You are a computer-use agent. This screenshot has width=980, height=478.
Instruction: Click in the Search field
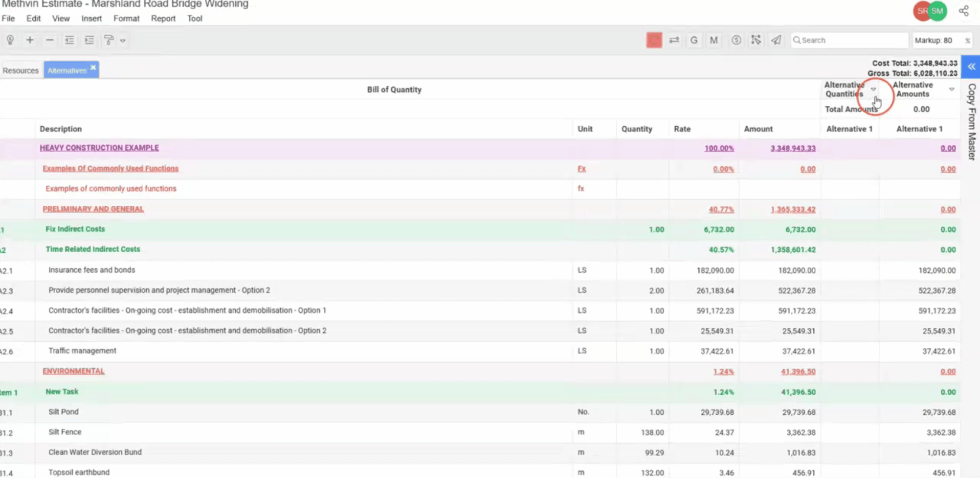[x=851, y=40]
